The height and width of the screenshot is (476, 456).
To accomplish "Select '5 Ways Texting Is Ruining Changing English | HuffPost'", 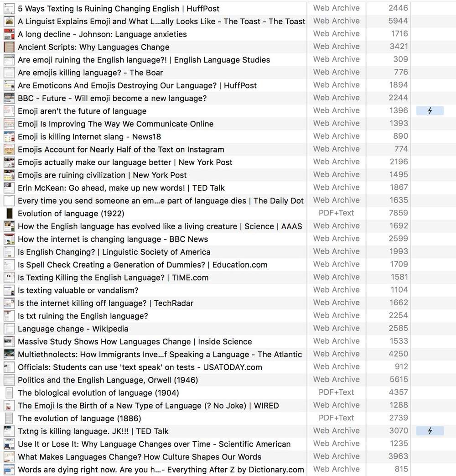I will (x=119, y=9).
